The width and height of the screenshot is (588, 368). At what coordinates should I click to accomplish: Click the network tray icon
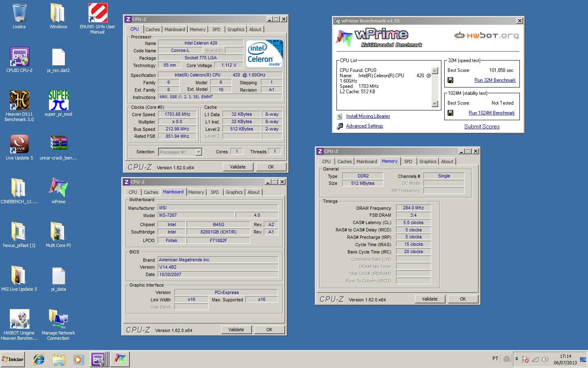coord(535,359)
